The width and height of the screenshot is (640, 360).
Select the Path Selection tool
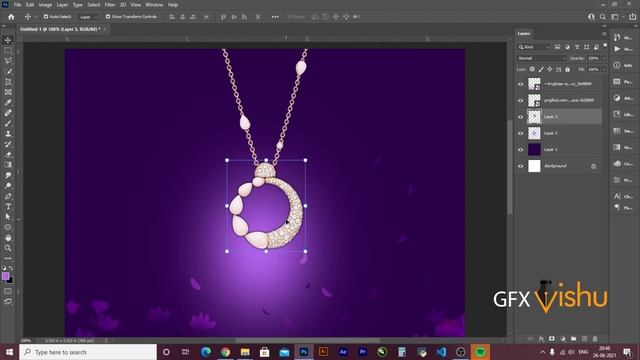8,217
